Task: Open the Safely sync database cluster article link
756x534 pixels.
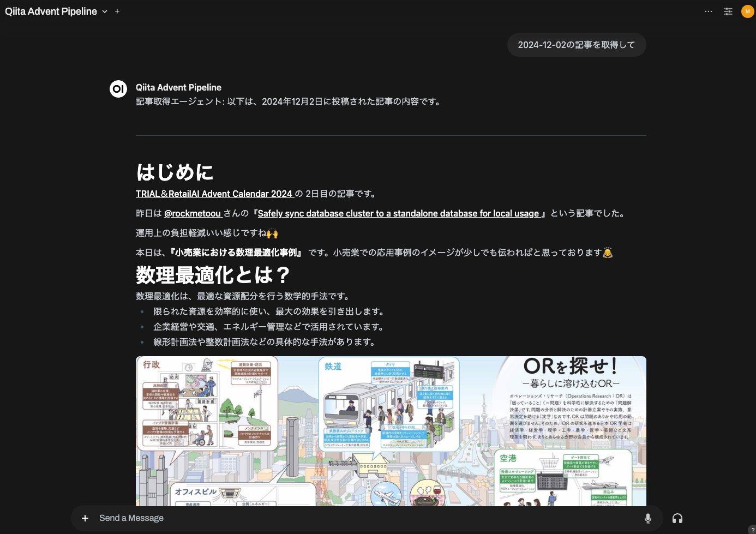Action: tap(398, 213)
